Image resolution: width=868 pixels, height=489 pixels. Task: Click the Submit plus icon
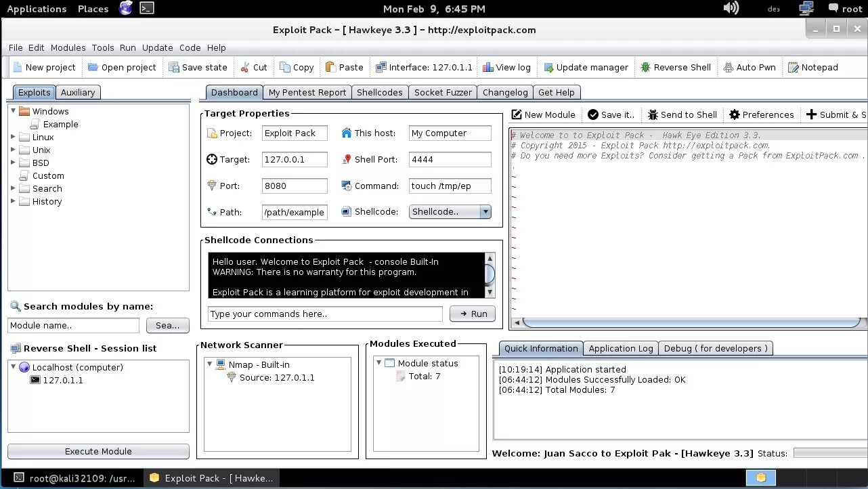point(811,114)
